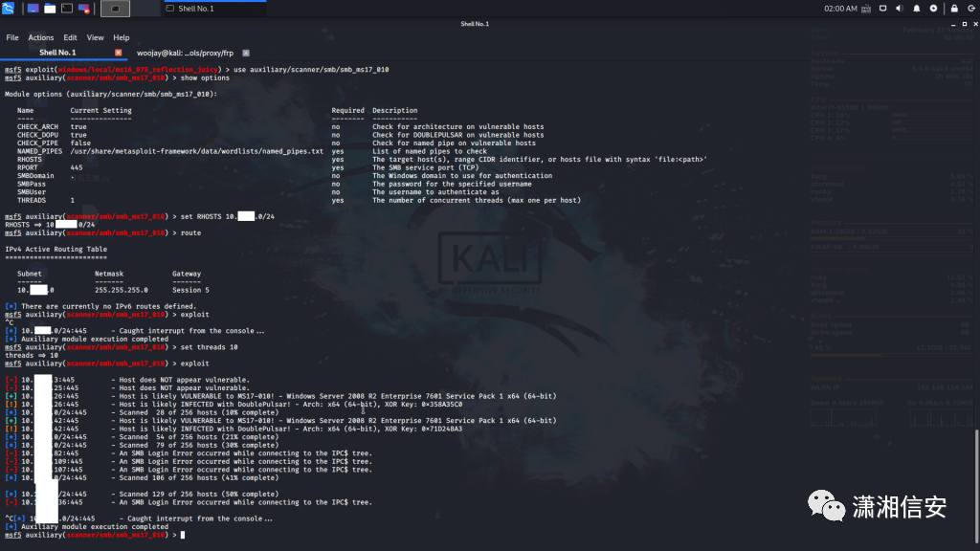Click the CHECK_PIPE option name

(37, 143)
